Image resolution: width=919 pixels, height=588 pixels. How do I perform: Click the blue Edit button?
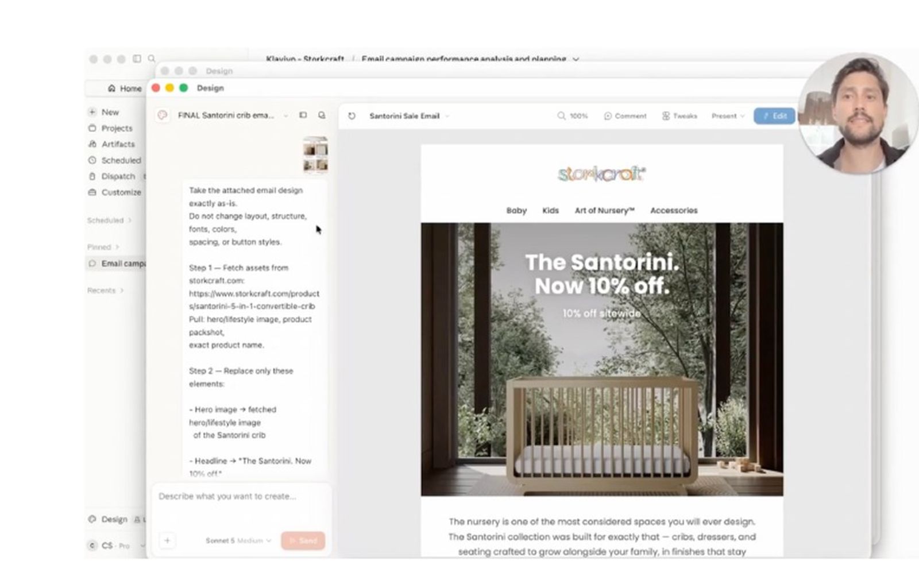774,116
